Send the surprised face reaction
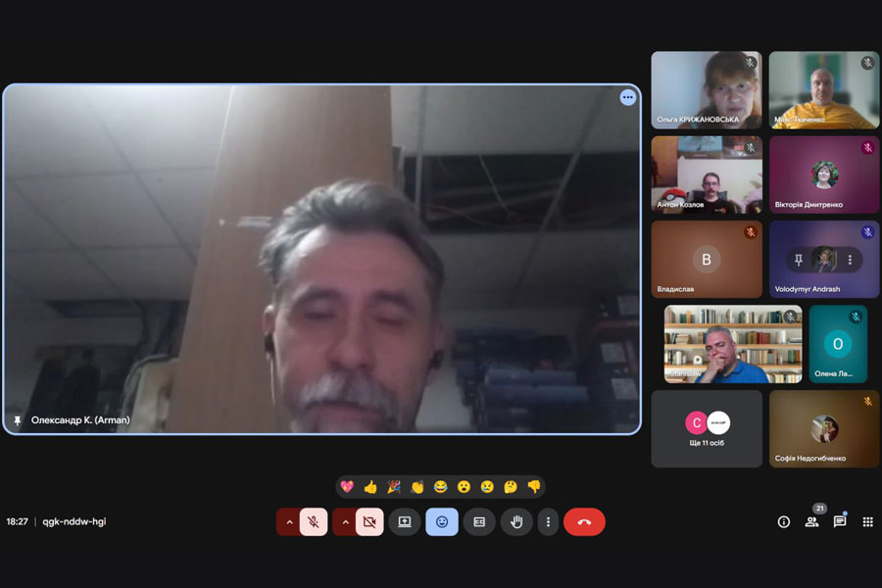882x588 pixels. (x=464, y=487)
